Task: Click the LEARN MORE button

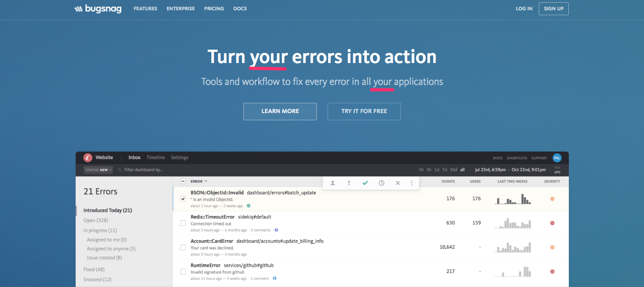Action: (280, 111)
